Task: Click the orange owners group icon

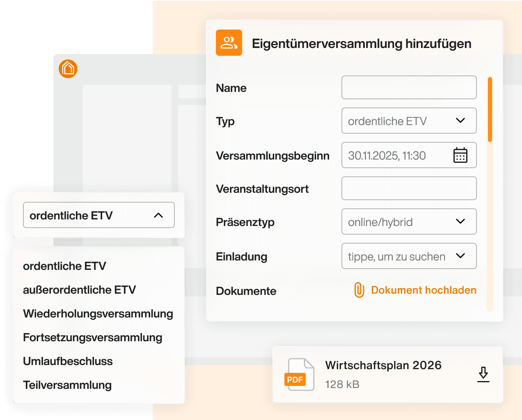Action: pyautogui.click(x=229, y=43)
